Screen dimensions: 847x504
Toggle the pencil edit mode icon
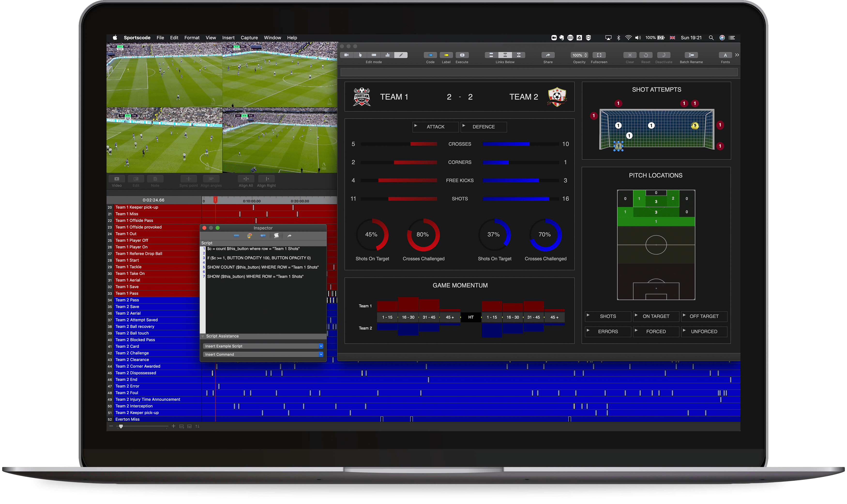(401, 55)
